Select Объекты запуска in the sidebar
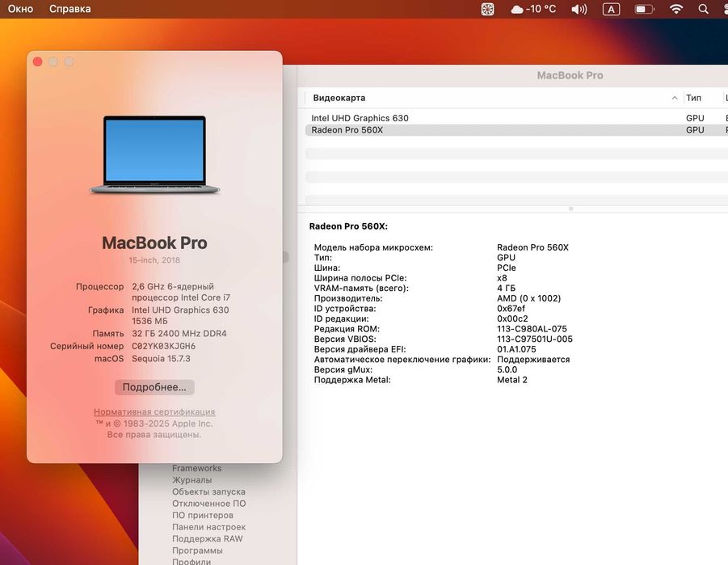 [208, 491]
